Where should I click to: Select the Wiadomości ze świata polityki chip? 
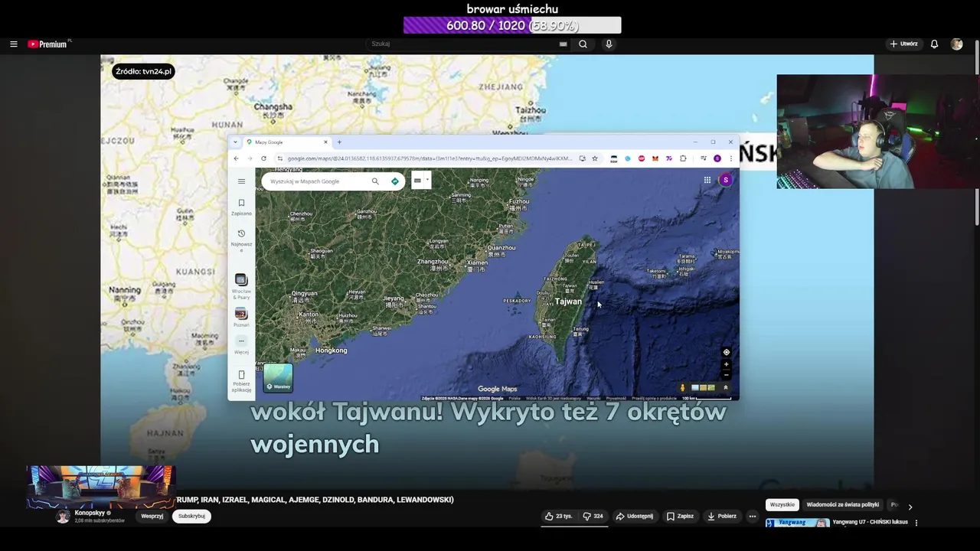(x=843, y=505)
